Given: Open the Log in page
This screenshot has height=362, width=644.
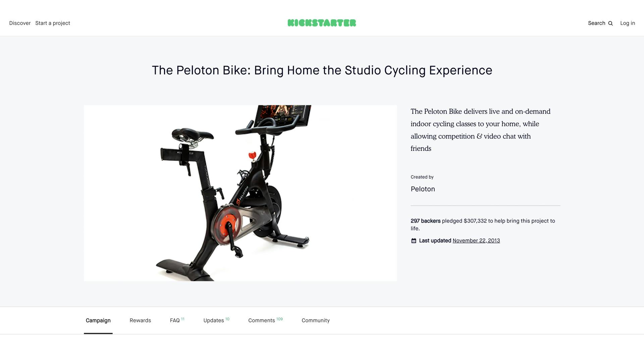Looking at the screenshot, I should coord(627,23).
